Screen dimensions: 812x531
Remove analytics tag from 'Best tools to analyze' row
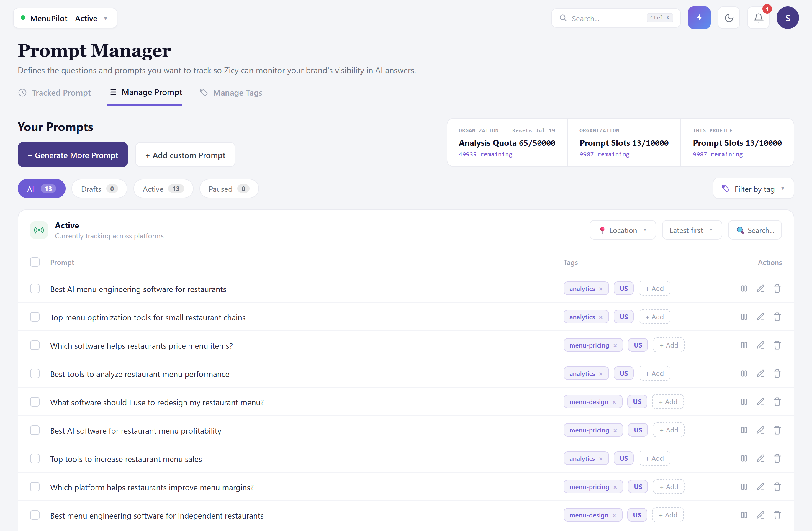(x=600, y=374)
